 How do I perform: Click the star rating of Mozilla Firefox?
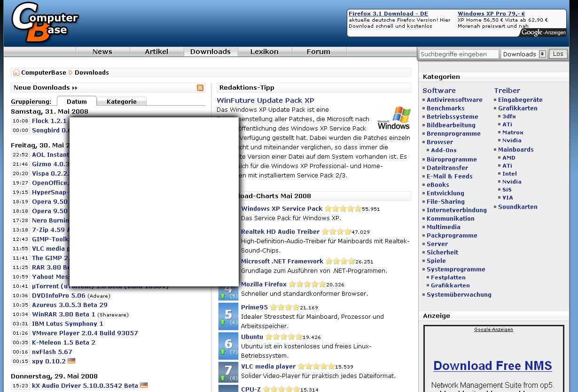pos(307,284)
